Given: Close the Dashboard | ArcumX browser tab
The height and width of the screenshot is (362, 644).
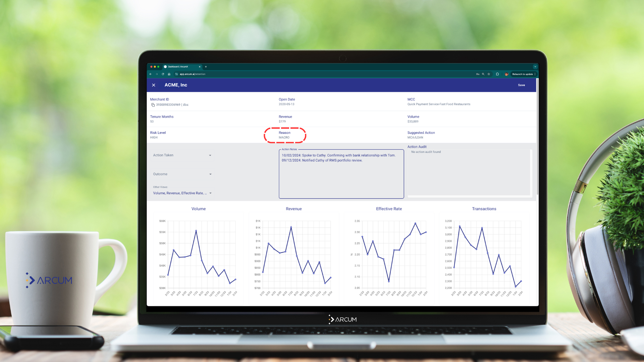Looking at the screenshot, I should [x=200, y=67].
